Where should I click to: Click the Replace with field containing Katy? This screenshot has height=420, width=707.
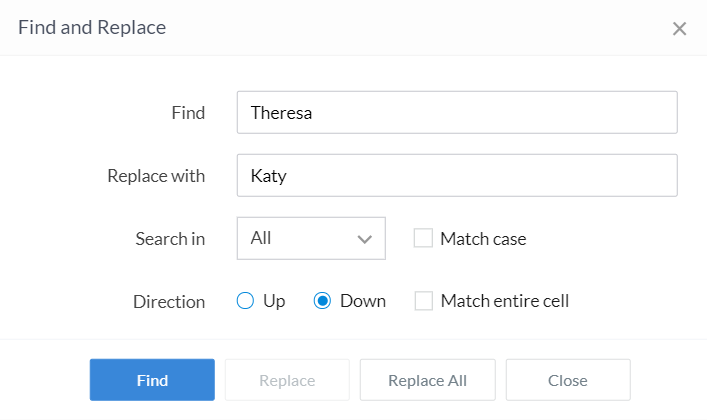point(457,175)
